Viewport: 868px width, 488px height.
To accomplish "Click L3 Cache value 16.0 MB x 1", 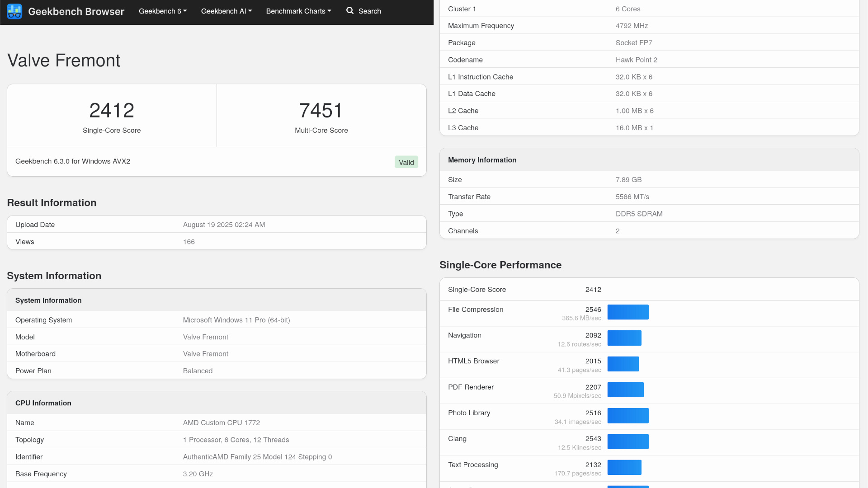I will click(x=634, y=128).
